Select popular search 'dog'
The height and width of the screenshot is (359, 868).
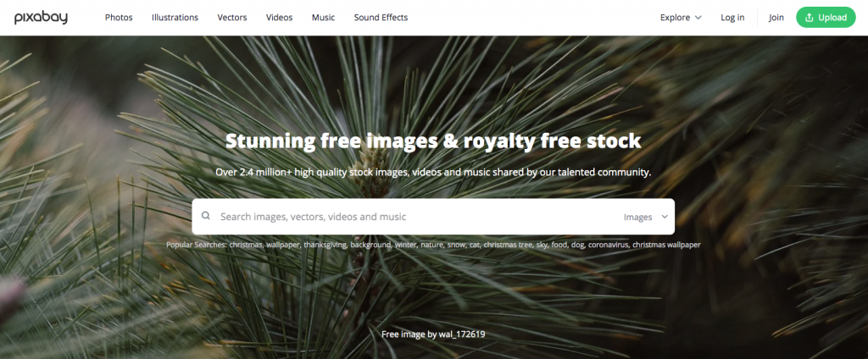[x=577, y=245]
